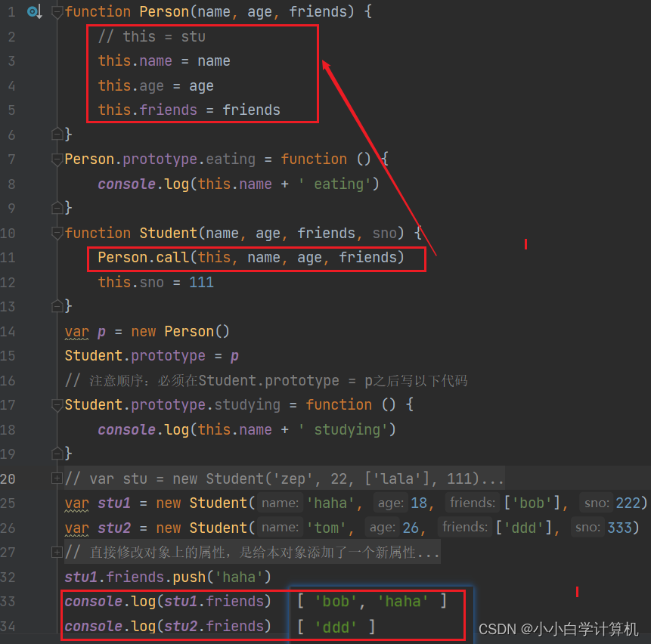
Task: Click the ' studying' string literal
Action: click(343, 429)
